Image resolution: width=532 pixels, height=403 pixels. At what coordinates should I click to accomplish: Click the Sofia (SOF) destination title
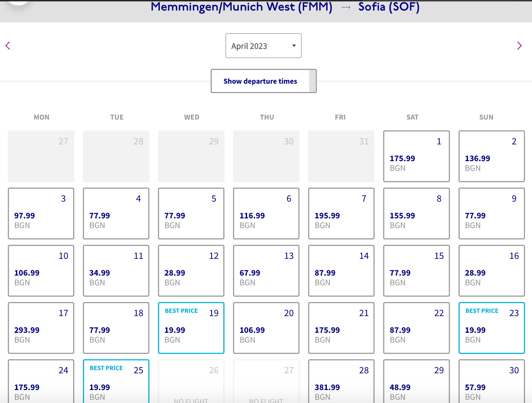point(389,7)
